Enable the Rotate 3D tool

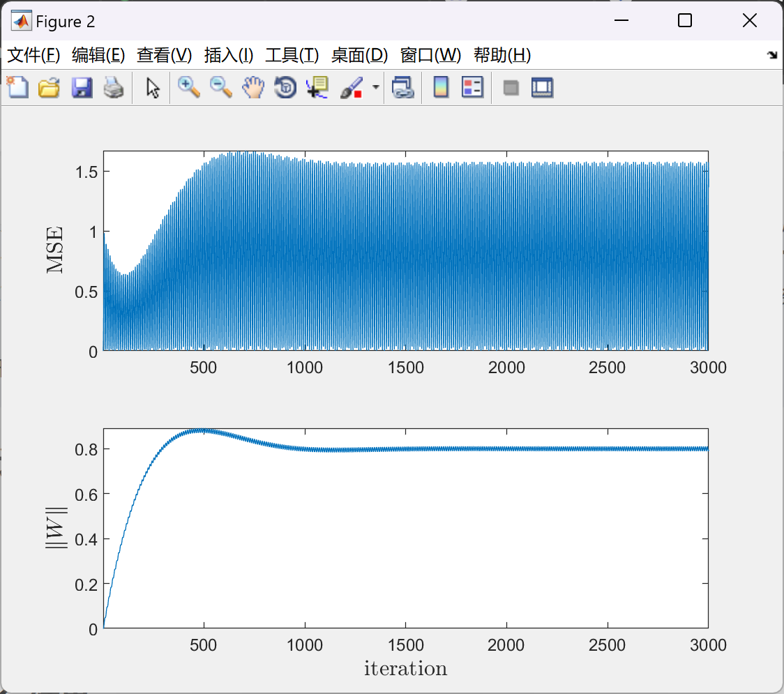pyautogui.click(x=285, y=87)
